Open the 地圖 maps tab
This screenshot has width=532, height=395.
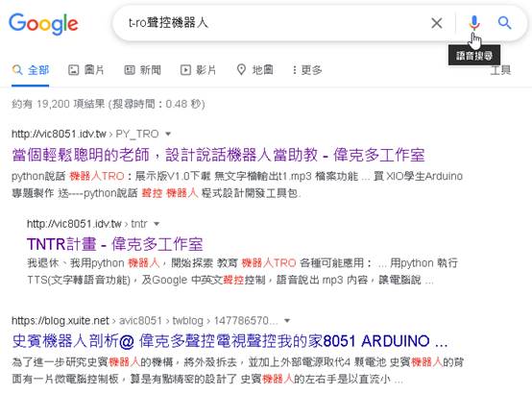(x=254, y=70)
